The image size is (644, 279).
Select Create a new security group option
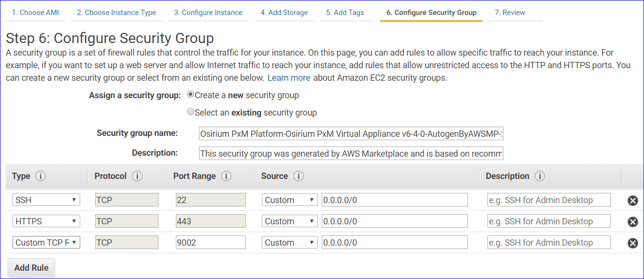[190, 95]
